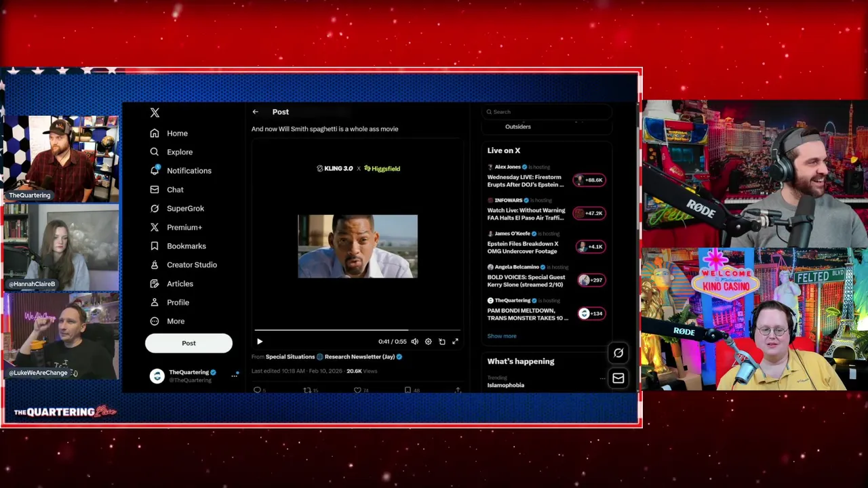Click the +4.1K listeners badge
Image resolution: width=868 pixels, height=488 pixels.
[x=589, y=247]
